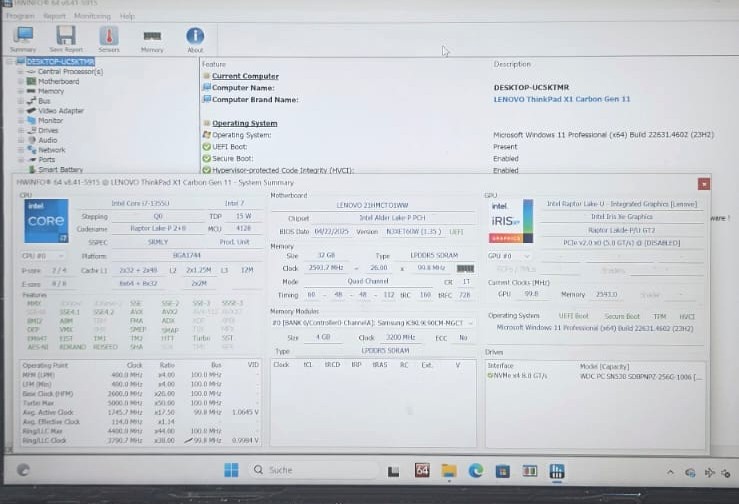Select the Drives tree node

48,131
